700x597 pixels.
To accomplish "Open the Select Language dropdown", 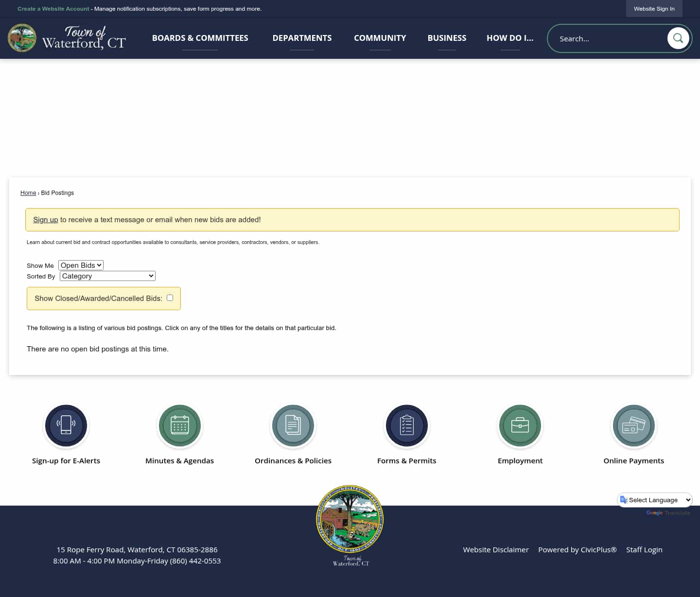I will (654, 500).
